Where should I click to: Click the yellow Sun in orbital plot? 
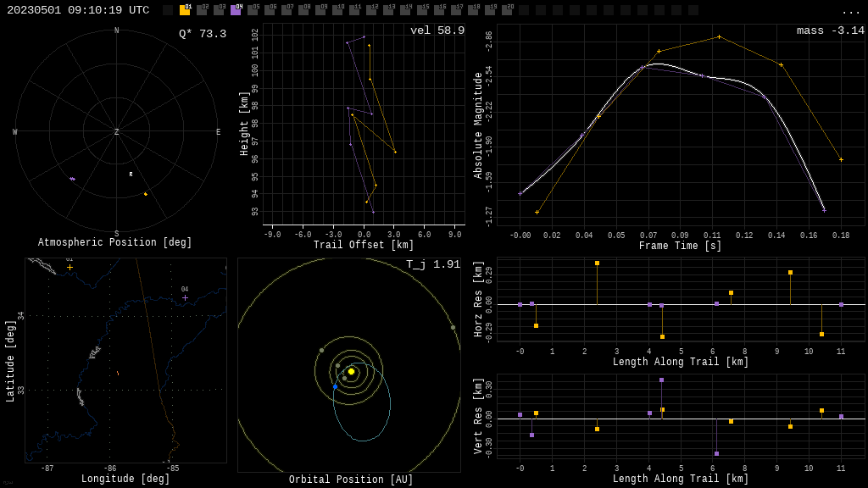pyautogui.click(x=351, y=371)
